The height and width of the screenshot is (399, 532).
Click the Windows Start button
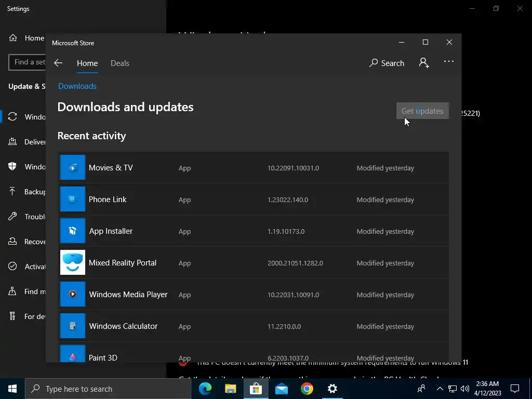pyautogui.click(x=12, y=389)
